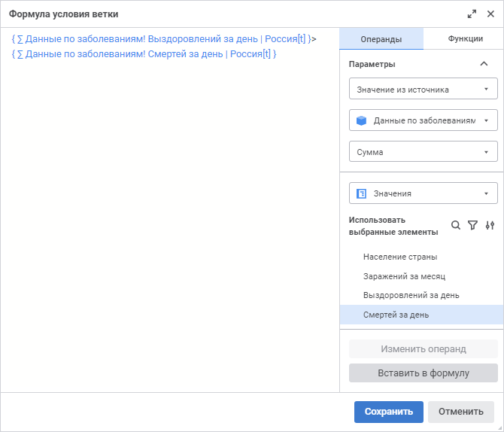The height and width of the screenshot is (432, 504).
Task: Click the sort settings icon for elements
Action: [x=490, y=225]
